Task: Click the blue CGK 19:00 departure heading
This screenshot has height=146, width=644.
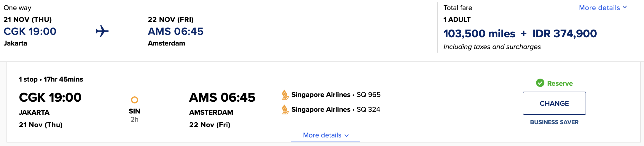Action: (30, 31)
